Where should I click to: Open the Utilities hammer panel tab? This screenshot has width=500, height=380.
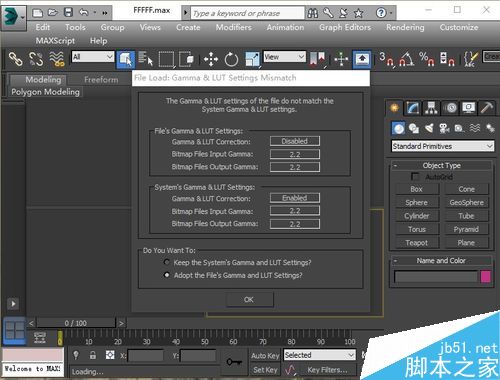pos(487,108)
